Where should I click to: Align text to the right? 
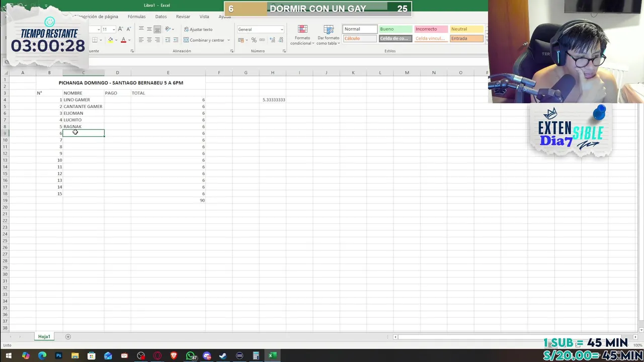point(157,40)
